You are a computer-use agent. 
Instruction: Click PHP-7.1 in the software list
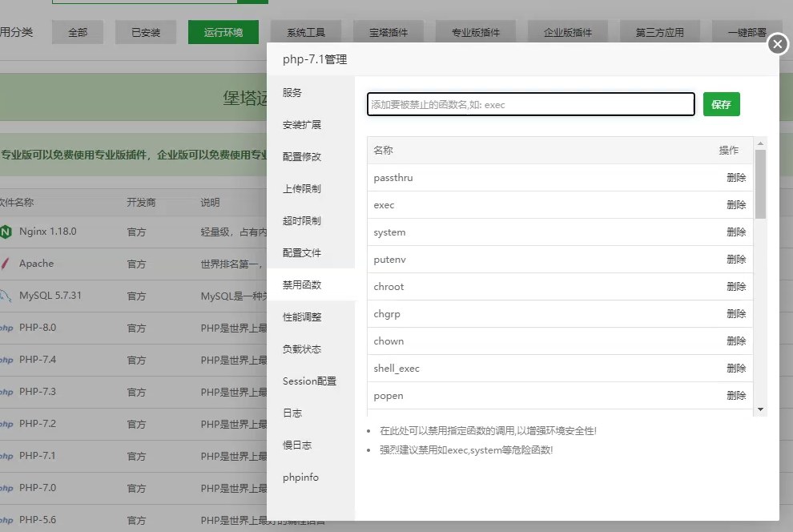coord(38,456)
